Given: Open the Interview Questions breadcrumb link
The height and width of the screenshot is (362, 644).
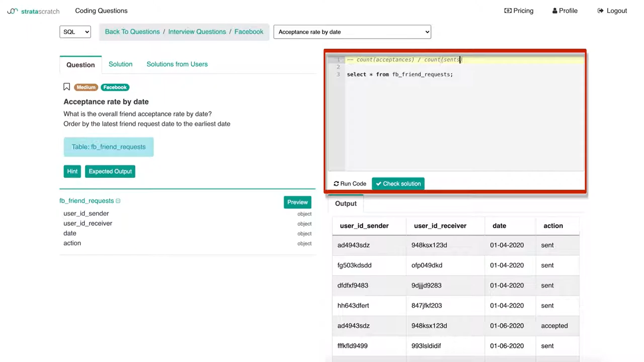Looking at the screenshot, I should pos(197,32).
